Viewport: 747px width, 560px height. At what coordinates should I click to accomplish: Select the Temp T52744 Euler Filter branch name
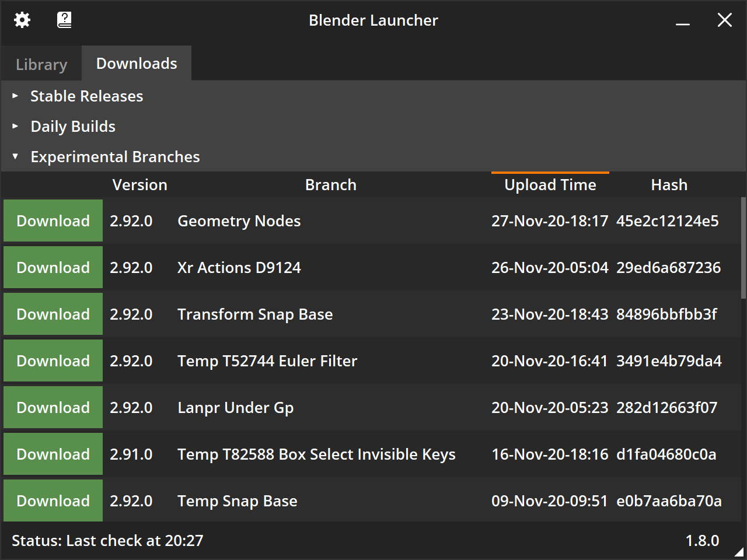pyautogui.click(x=267, y=361)
